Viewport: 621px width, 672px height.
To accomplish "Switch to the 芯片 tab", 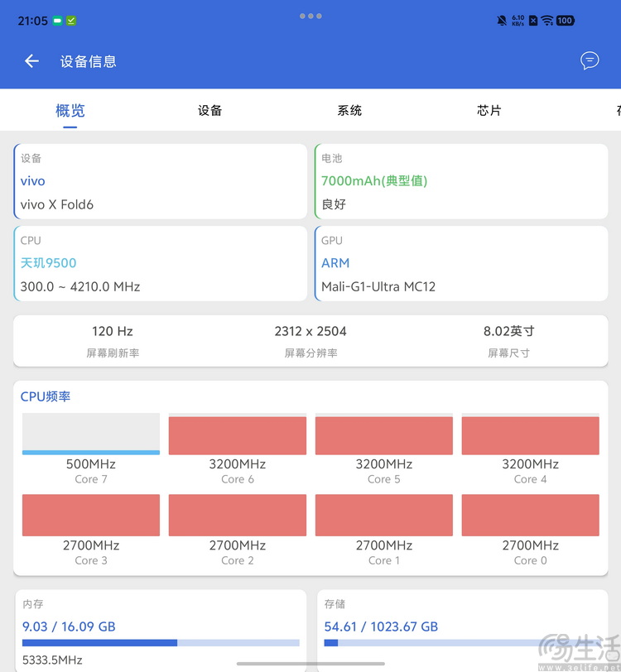I will (489, 111).
